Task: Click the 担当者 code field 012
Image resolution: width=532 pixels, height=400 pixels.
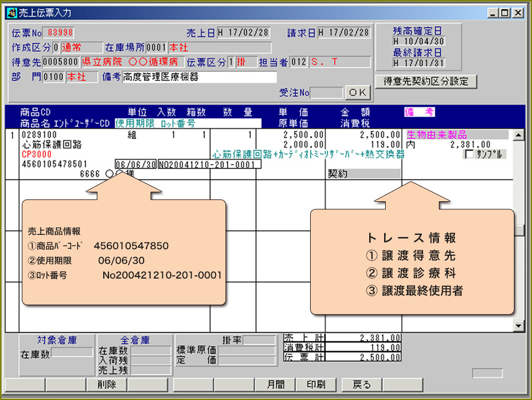Action: pos(298,62)
